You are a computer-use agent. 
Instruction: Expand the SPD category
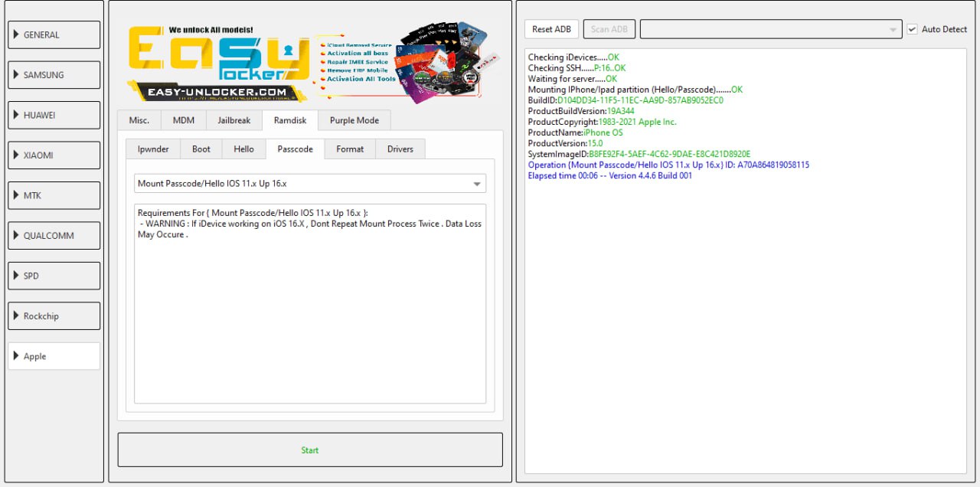pos(54,276)
